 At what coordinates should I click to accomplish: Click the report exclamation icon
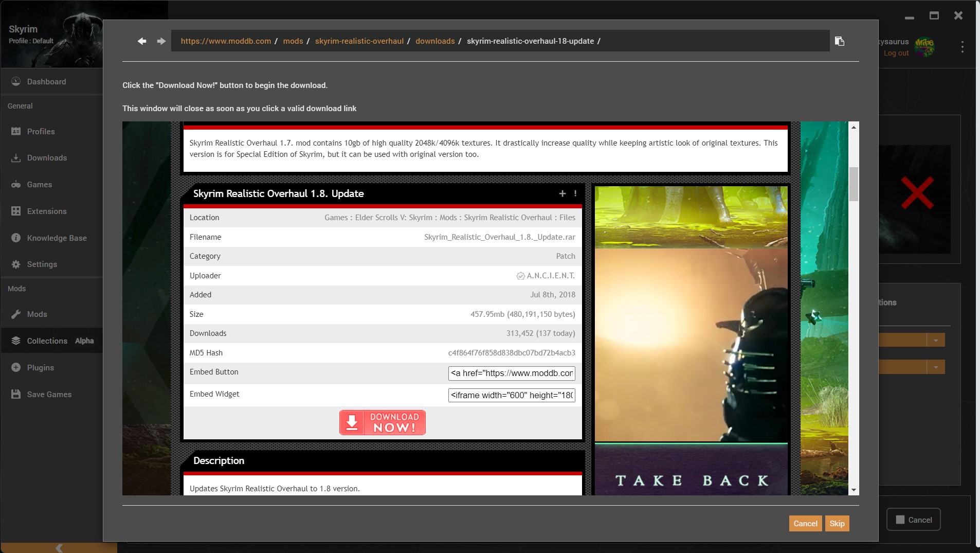[575, 193]
